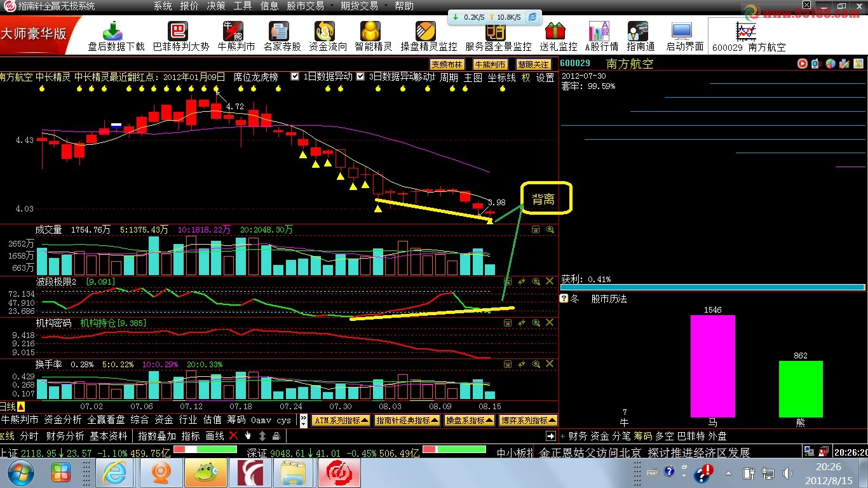Select the 筹码 tab in right panel
The width and height of the screenshot is (868, 488).
(643, 437)
